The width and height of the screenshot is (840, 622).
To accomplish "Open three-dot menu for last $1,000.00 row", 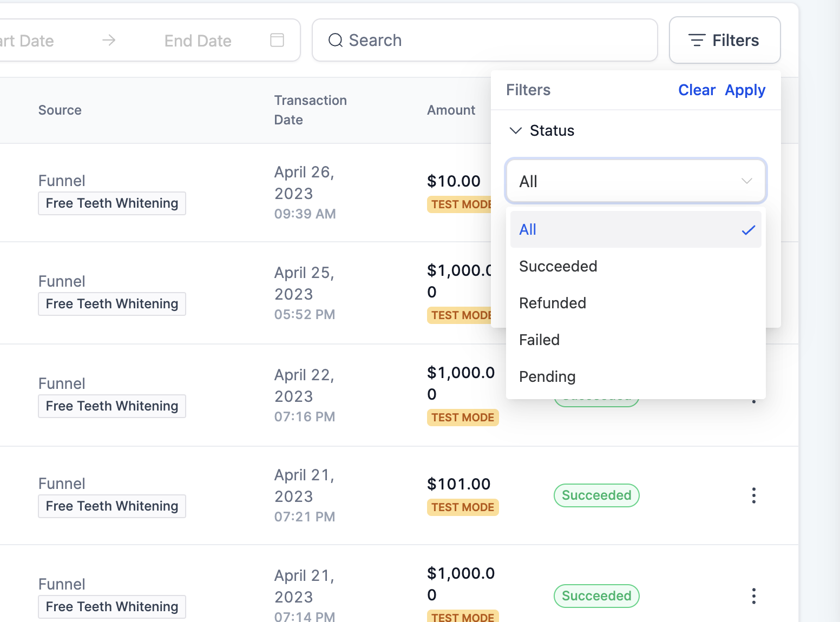I will tap(753, 596).
